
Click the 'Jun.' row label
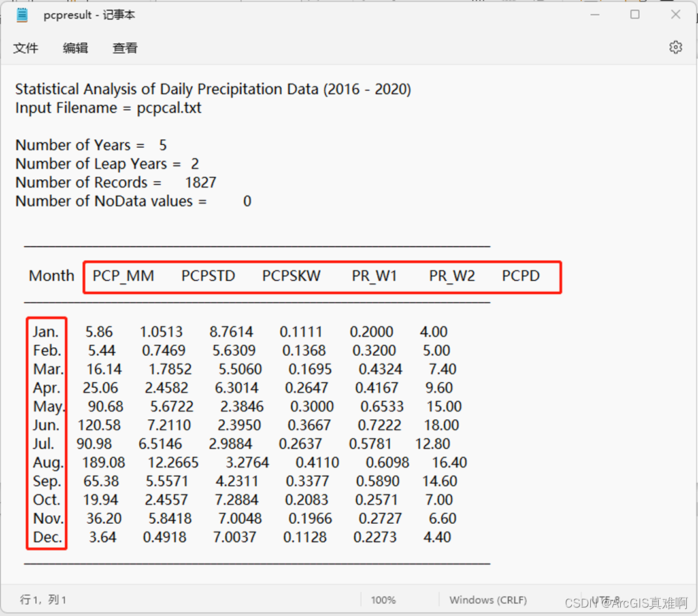46,425
